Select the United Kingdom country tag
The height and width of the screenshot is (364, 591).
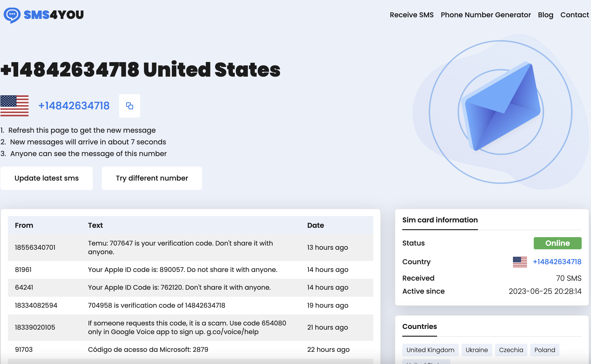coord(430,350)
